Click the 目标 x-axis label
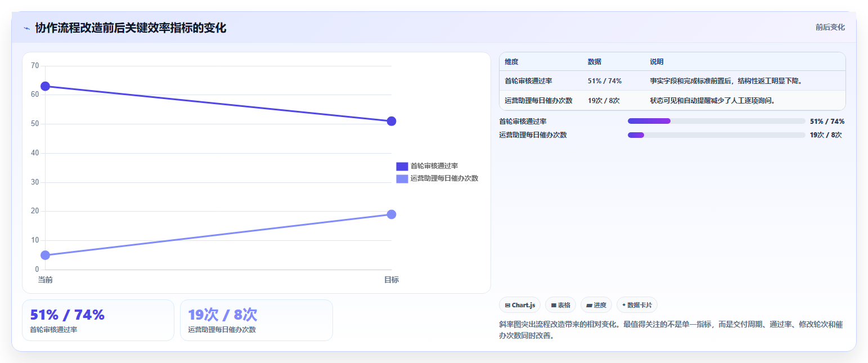Image resolution: width=868 pixels, height=363 pixels. [x=392, y=280]
